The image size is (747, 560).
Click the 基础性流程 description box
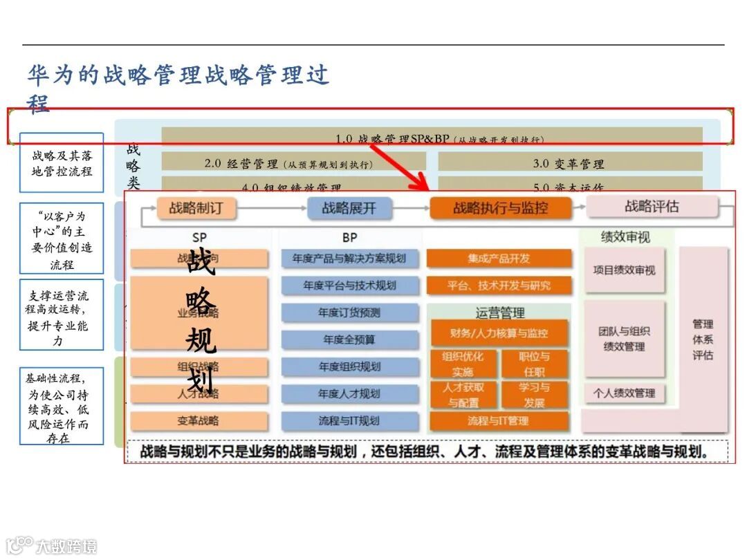click(x=62, y=407)
